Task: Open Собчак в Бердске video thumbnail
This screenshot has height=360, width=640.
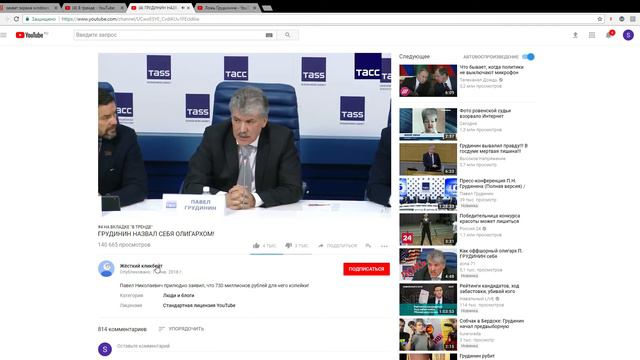Action: click(428, 335)
